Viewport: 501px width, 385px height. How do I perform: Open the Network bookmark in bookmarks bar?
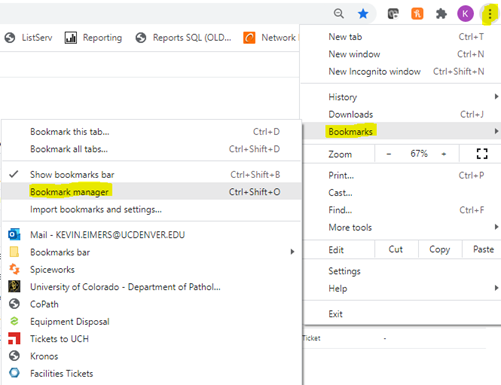[x=270, y=38]
